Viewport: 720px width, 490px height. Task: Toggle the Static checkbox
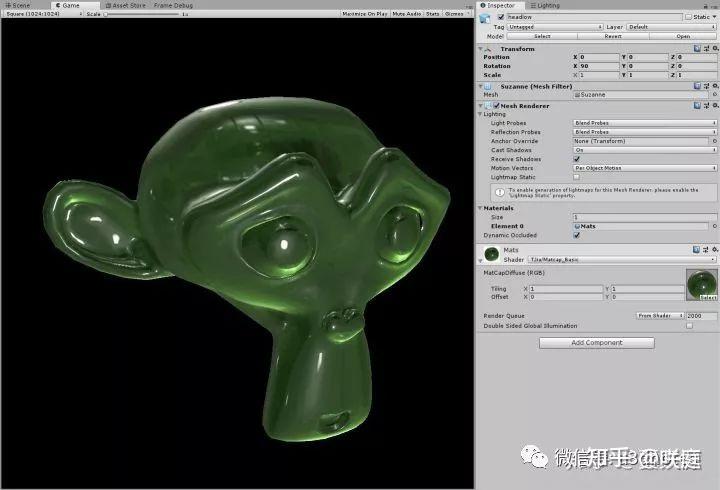[688, 17]
